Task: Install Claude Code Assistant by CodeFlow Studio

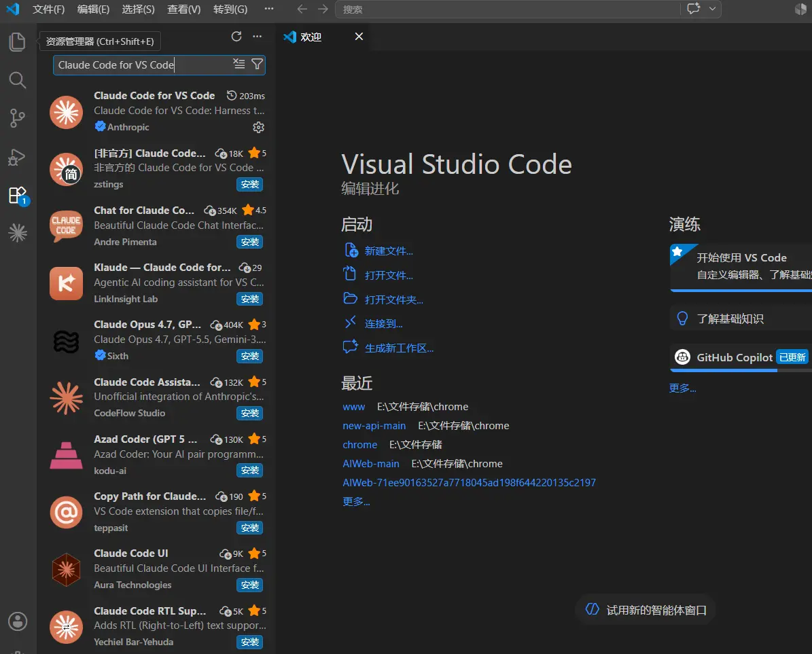Action: click(x=249, y=413)
